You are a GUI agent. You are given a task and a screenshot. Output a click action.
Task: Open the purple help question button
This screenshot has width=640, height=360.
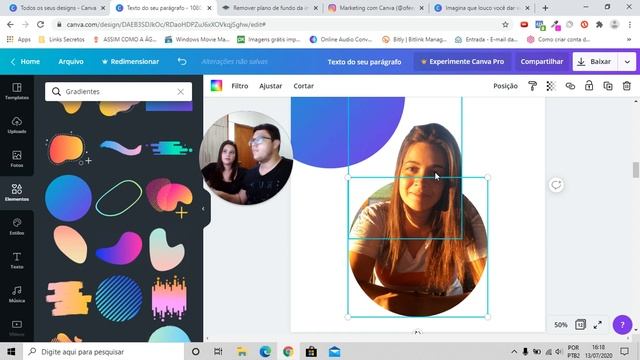[622, 325]
